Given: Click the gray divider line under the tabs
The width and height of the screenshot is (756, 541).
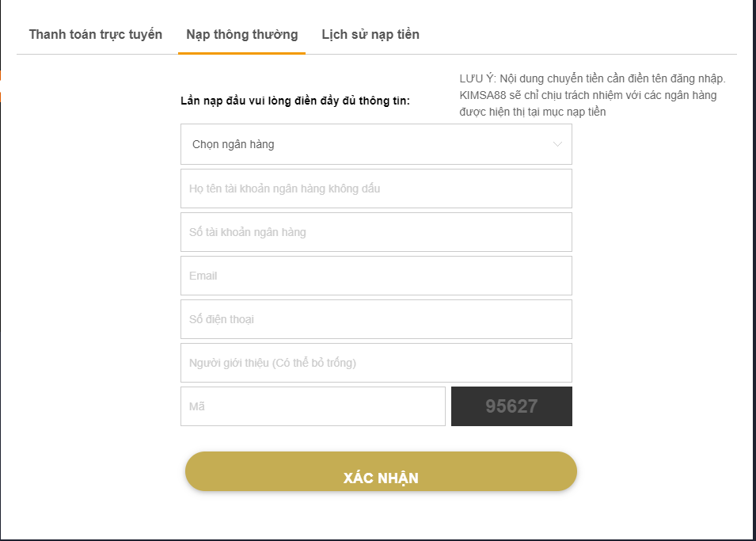Looking at the screenshot, I should (x=377, y=54).
